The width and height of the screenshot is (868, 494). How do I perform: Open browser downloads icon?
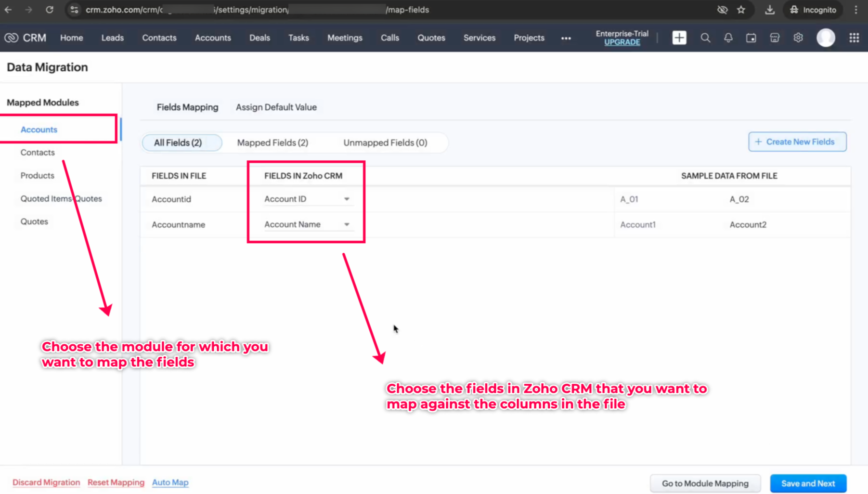click(770, 10)
